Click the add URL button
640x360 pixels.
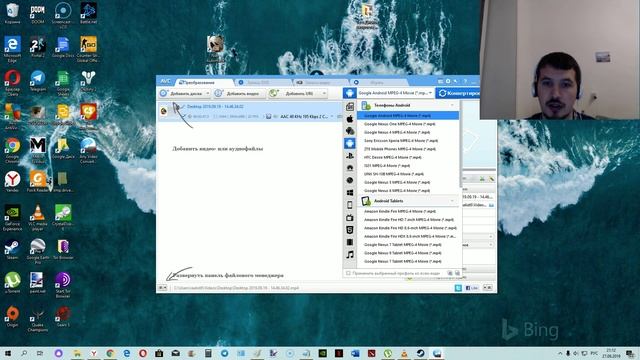click(294, 93)
